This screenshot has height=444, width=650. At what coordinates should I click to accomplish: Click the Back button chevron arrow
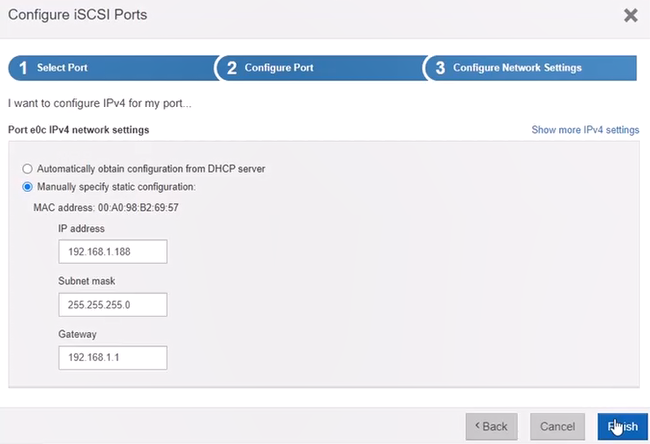(477, 425)
